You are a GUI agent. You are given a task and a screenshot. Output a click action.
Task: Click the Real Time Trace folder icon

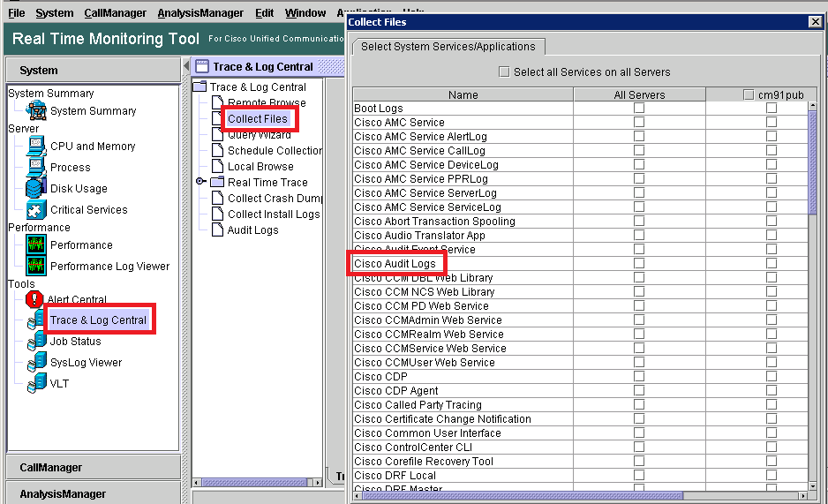click(x=217, y=182)
